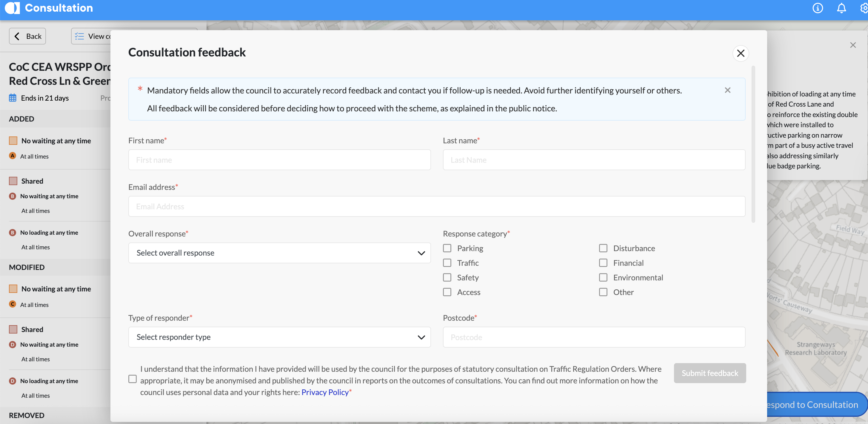Image resolution: width=868 pixels, height=424 pixels.
Task: Check the Disturbance response category
Action: [603, 248]
